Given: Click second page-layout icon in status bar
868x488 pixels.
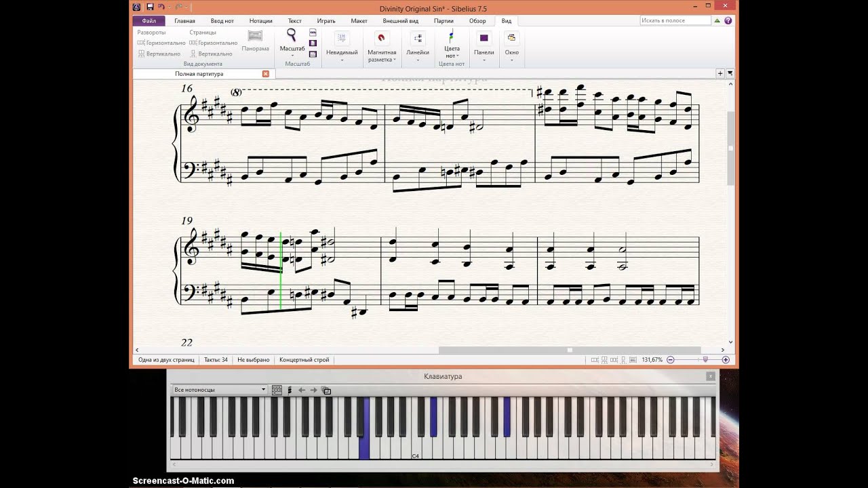Looking at the screenshot, I should (605, 360).
